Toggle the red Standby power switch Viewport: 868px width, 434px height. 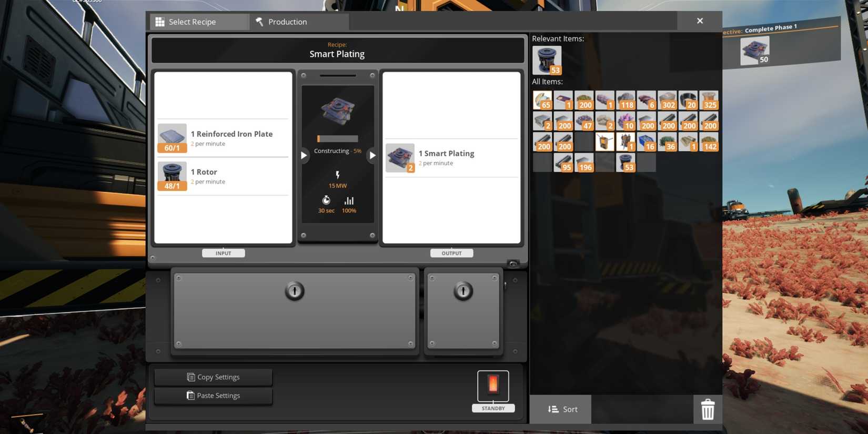click(493, 385)
